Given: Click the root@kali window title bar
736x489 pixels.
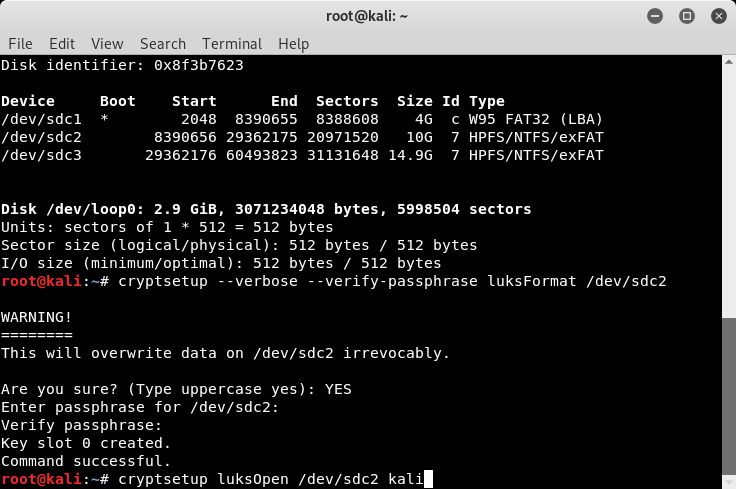Looking at the screenshot, I should pos(367,15).
